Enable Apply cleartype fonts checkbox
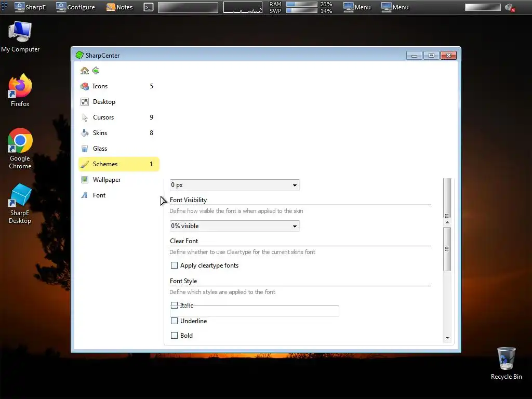The image size is (532, 399). [x=174, y=265]
